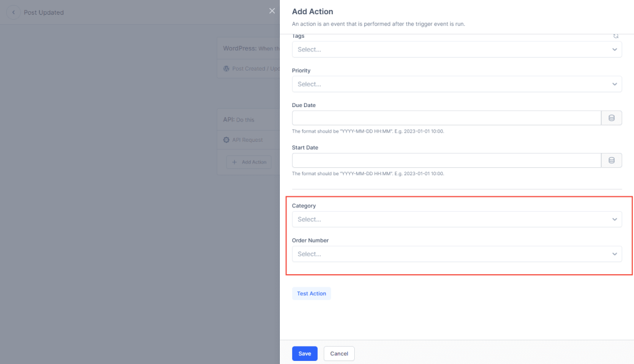Refresh the Tags list options
634x364 pixels.
point(615,36)
